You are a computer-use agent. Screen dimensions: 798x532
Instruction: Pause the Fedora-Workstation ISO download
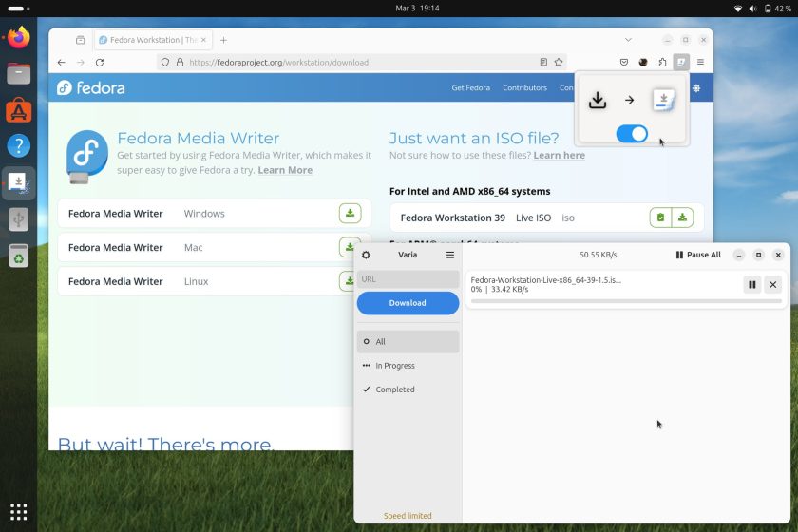coord(751,285)
